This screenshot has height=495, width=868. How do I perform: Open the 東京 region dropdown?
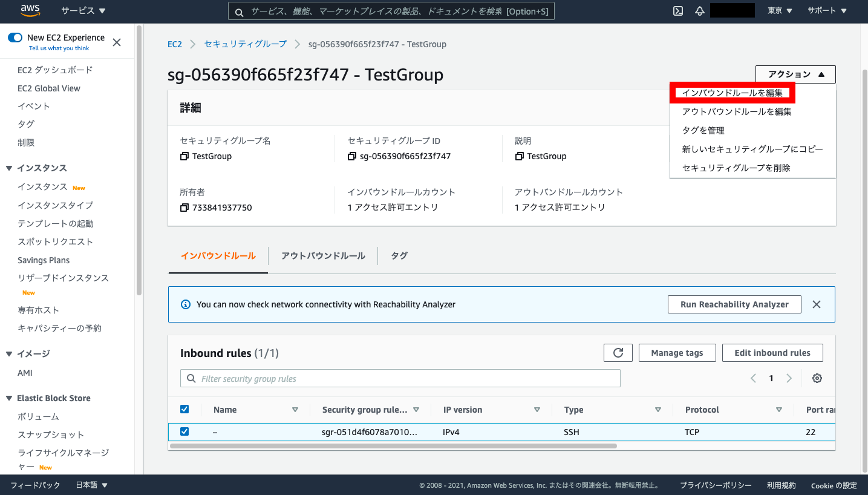(x=780, y=10)
